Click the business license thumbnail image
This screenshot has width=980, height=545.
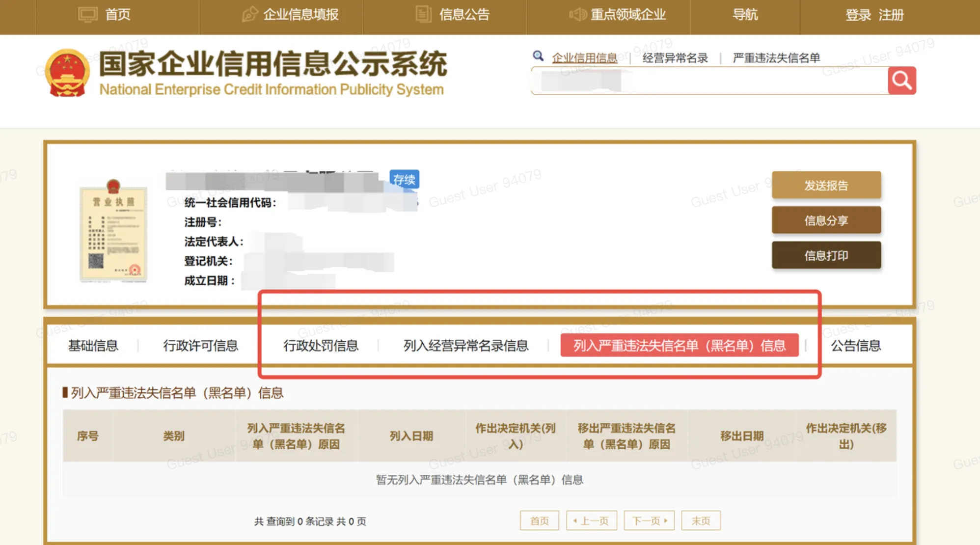tap(114, 235)
